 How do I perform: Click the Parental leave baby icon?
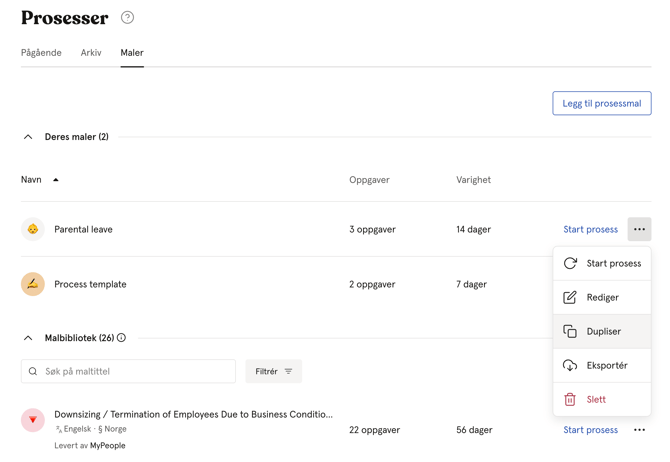click(x=33, y=229)
